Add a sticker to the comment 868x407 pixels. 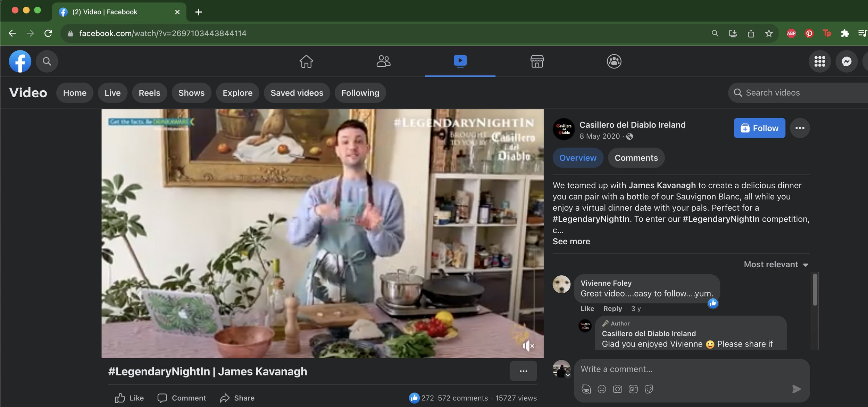pyautogui.click(x=649, y=389)
